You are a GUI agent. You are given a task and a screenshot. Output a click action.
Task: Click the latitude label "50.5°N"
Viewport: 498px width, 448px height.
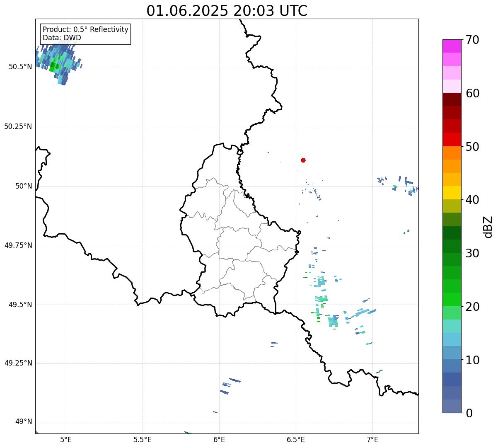tap(20, 67)
